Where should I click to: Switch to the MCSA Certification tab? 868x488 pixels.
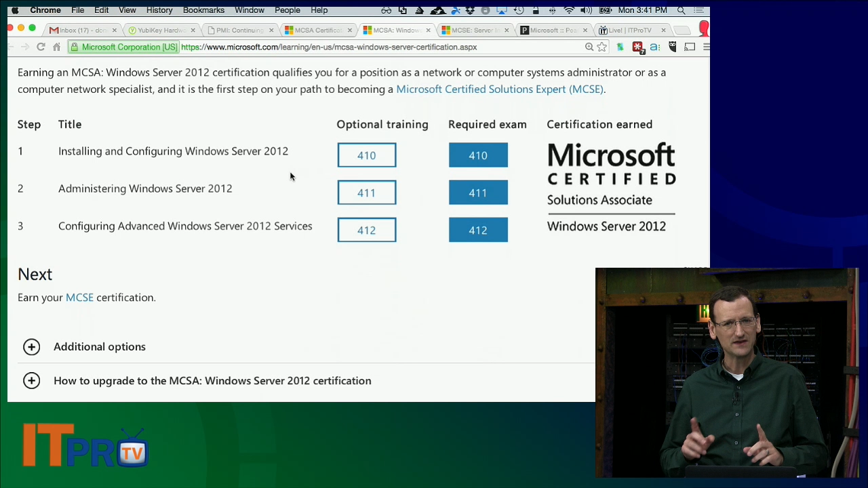pyautogui.click(x=318, y=30)
